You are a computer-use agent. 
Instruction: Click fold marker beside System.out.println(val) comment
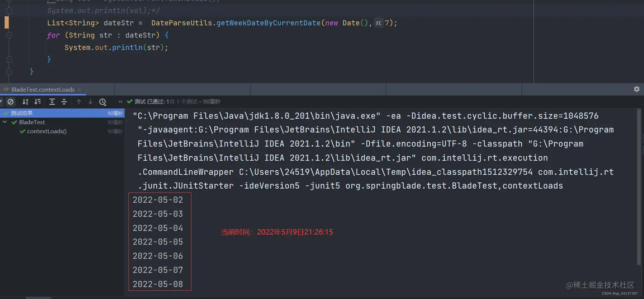tap(9, 10)
